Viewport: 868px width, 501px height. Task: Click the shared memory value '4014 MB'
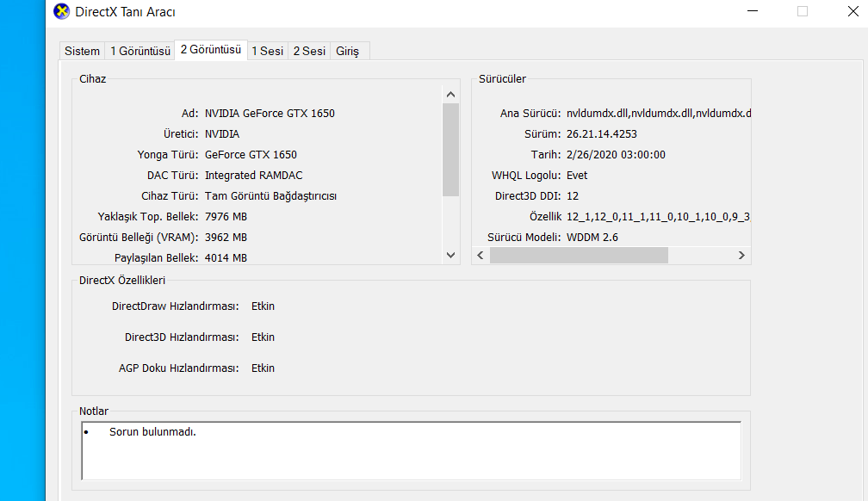coord(226,258)
